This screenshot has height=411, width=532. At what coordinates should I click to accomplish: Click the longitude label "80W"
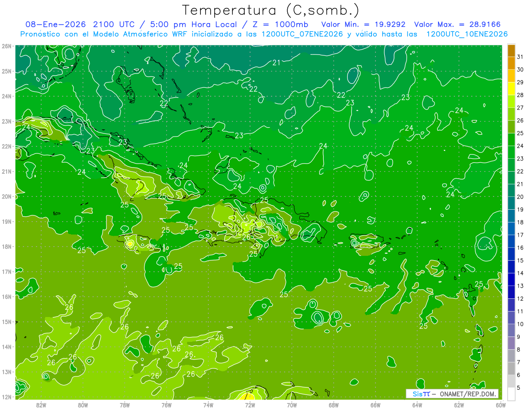click(x=82, y=405)
